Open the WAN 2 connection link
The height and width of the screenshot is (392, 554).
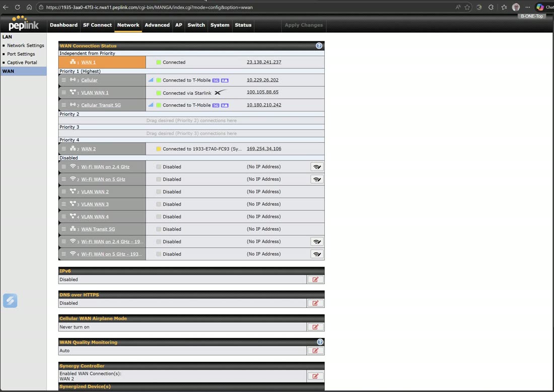click(x=88, y=149)
